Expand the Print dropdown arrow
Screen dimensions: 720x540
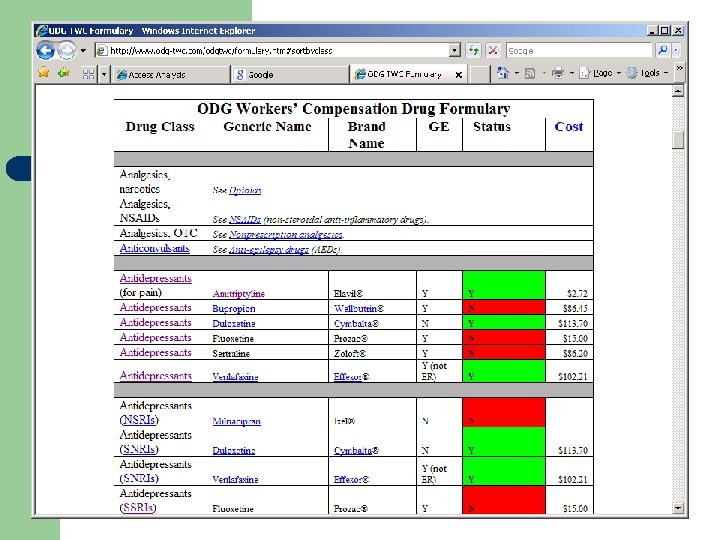click(x=572, y=73)
